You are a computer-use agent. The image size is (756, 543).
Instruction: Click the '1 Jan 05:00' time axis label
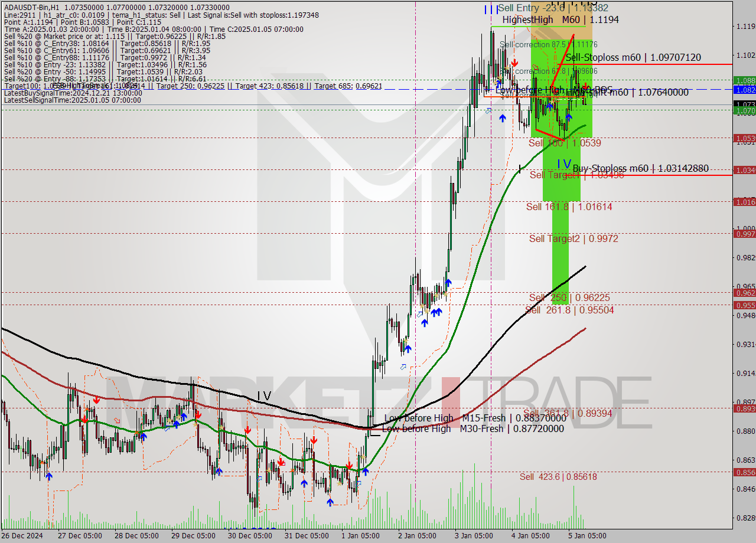click(361, 536)
